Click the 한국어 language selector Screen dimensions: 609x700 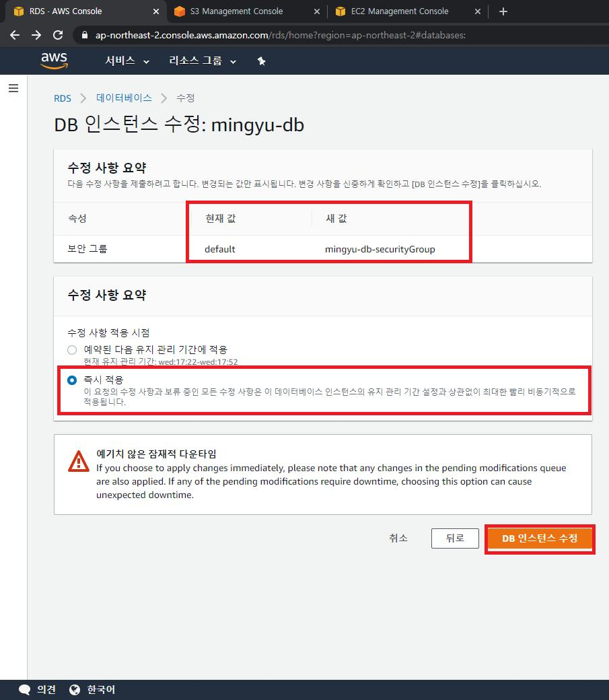[x=101, y=690]
